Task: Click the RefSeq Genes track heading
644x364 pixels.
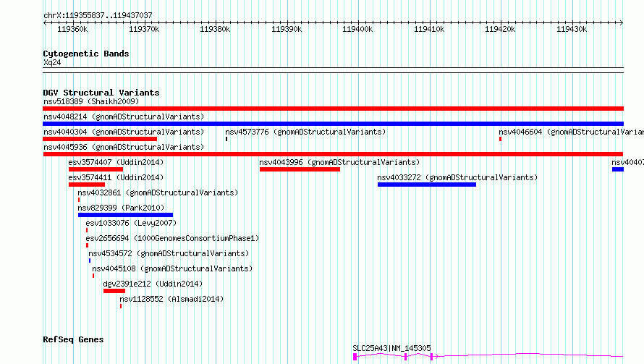Action: (73, 340)
